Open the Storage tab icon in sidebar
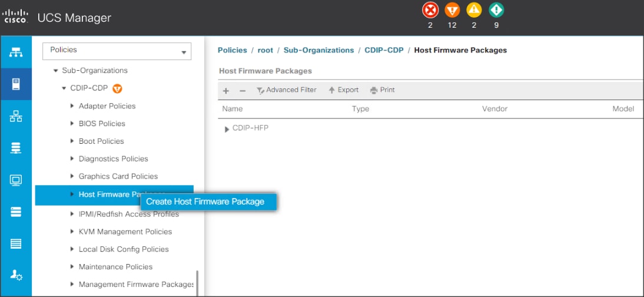 (x=16, y=212)
